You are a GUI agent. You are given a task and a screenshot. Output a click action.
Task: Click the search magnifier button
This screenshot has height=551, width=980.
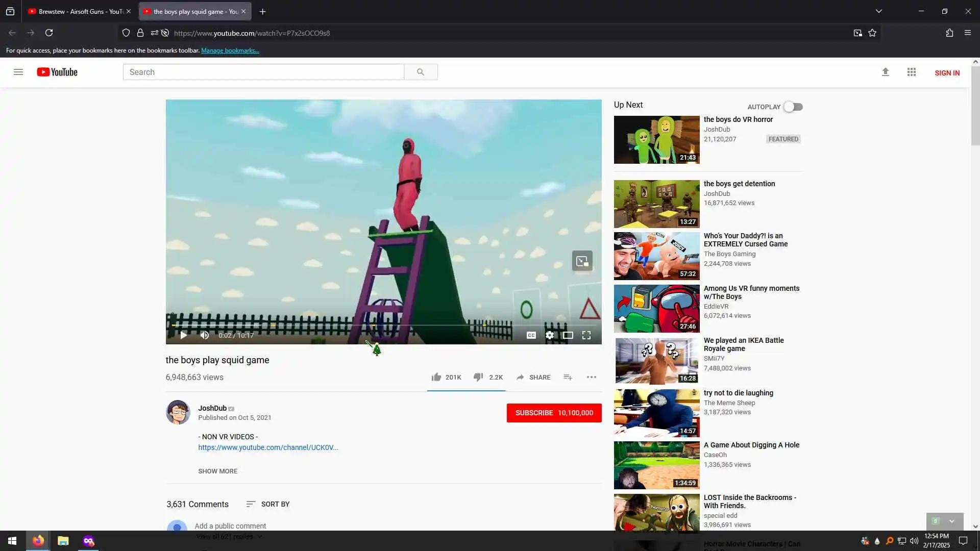pos(421,72)
